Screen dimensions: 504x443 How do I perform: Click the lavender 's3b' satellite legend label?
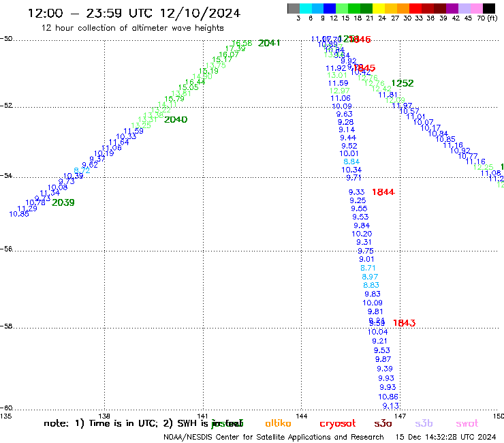pyautogui.click(x=424, y=424)
